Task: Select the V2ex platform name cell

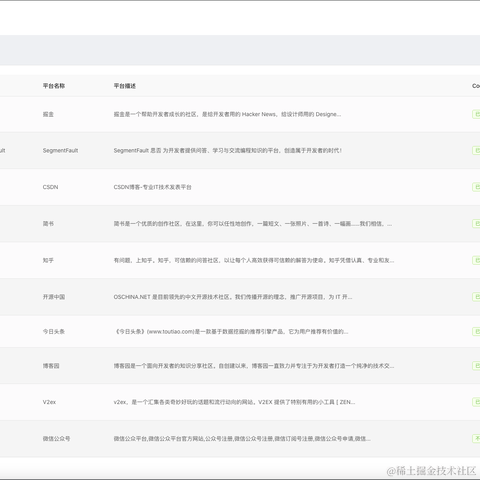Action: [49, 402]
